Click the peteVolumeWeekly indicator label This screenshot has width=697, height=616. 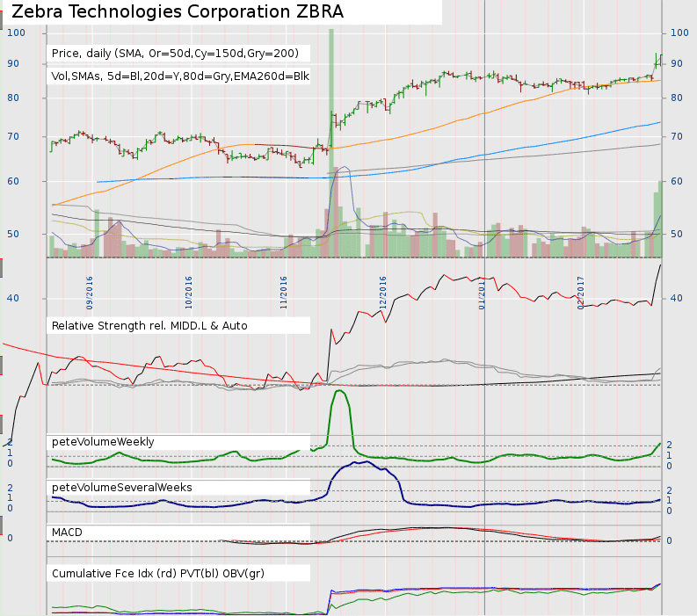pos(103,442)
